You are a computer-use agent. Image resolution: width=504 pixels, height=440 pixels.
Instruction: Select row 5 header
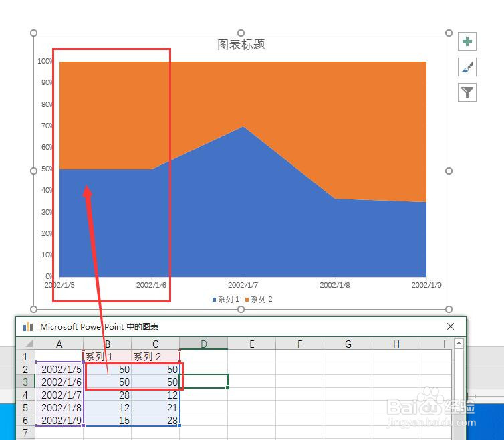coord(25,407)
